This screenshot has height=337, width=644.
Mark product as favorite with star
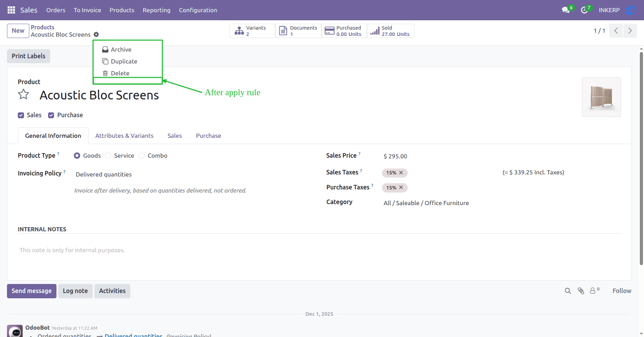(23, 95)
